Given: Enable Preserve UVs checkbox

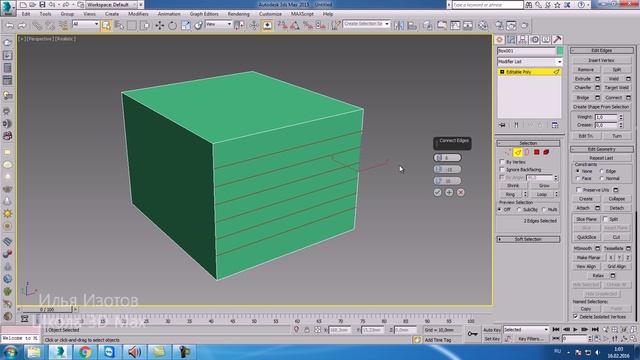Looking at the screenshot, I should click(579, 190).
